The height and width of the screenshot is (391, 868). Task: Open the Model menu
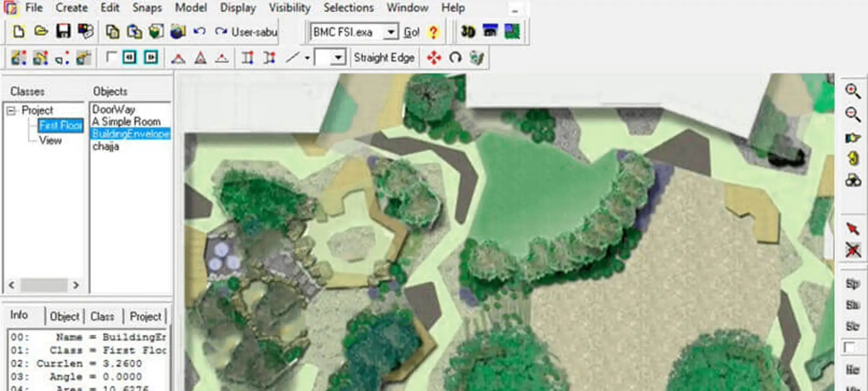pos(191,8)
